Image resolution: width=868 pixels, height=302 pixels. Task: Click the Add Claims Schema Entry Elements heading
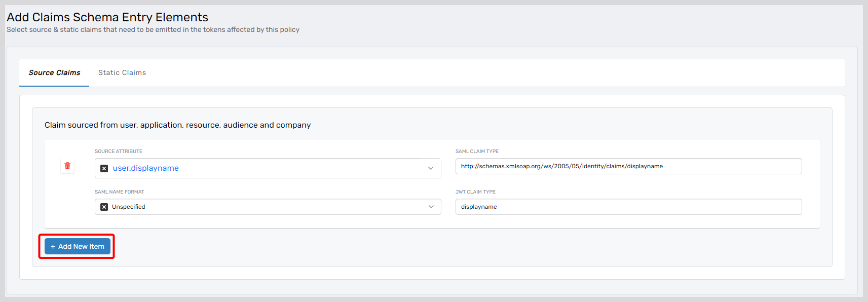click(107, 17)
